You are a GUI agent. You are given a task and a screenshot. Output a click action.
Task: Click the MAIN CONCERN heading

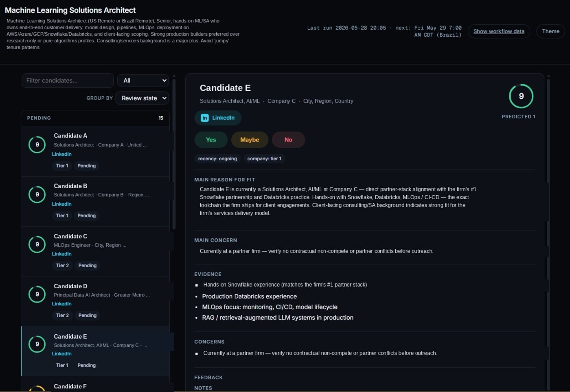coord(215,240)
